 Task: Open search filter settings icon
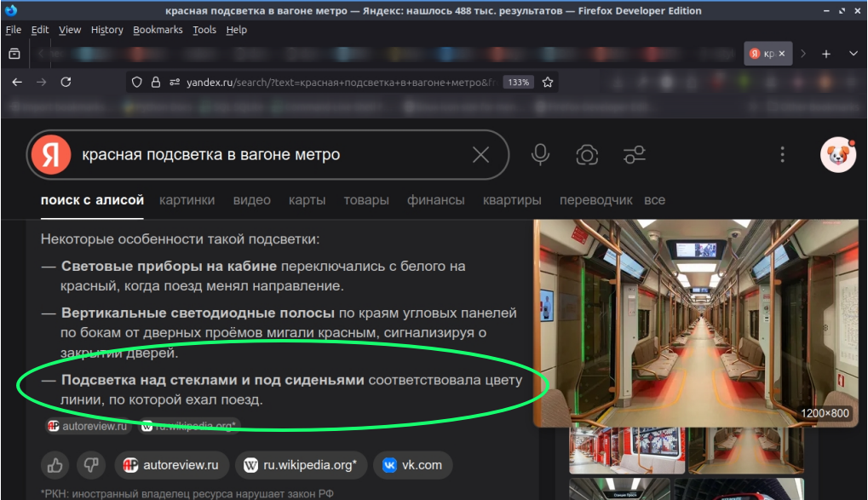[x=635, y=154]
